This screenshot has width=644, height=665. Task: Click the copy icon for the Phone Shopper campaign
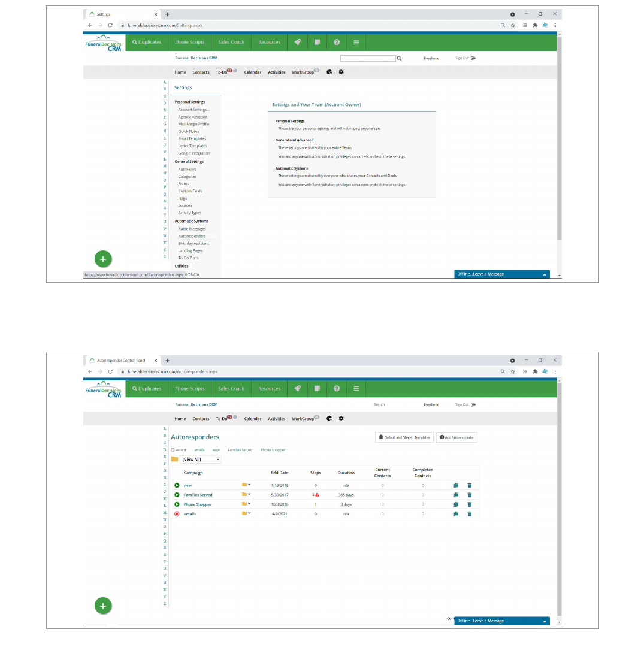456,504
